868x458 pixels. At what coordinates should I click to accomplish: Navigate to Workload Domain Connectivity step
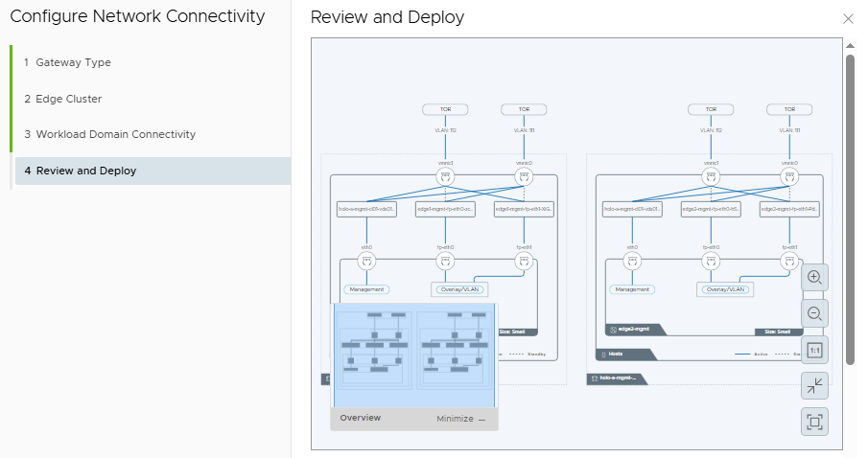115,134
